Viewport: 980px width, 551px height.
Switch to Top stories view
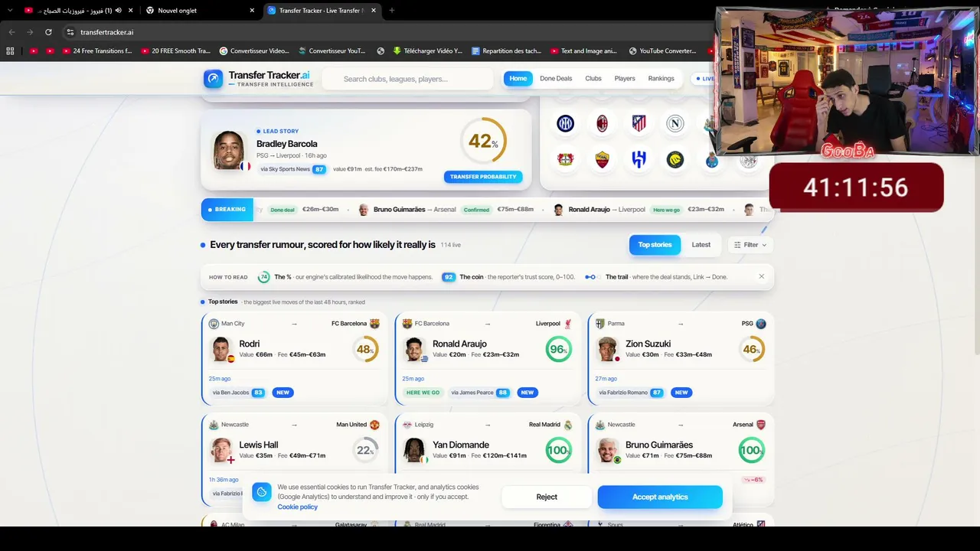pyautogui.click(x=655, y=245)
